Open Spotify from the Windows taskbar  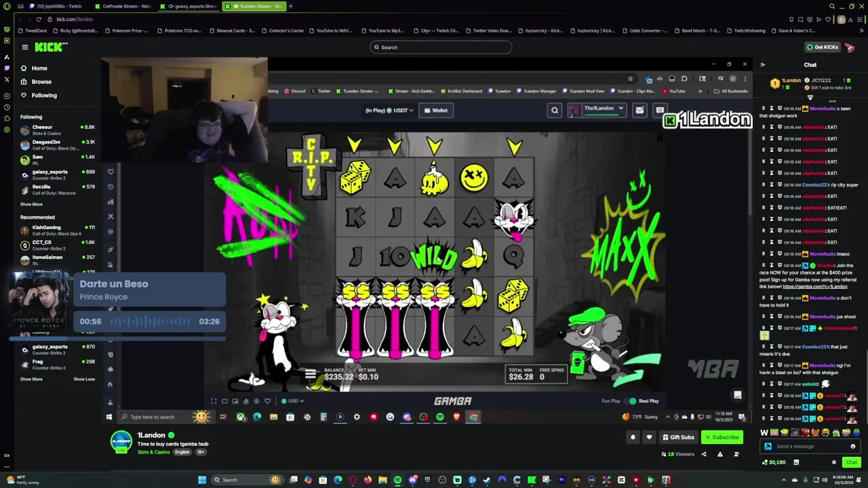(x=397, y=480)
